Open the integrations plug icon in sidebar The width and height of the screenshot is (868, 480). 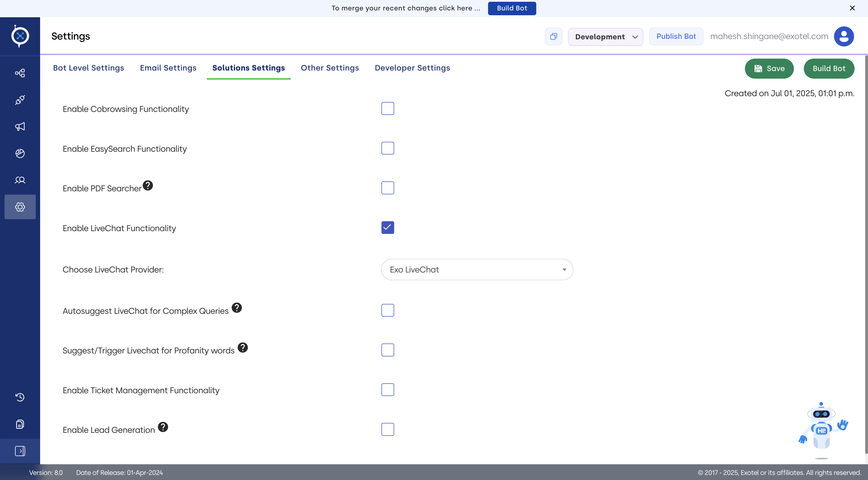tap(20, 100)
